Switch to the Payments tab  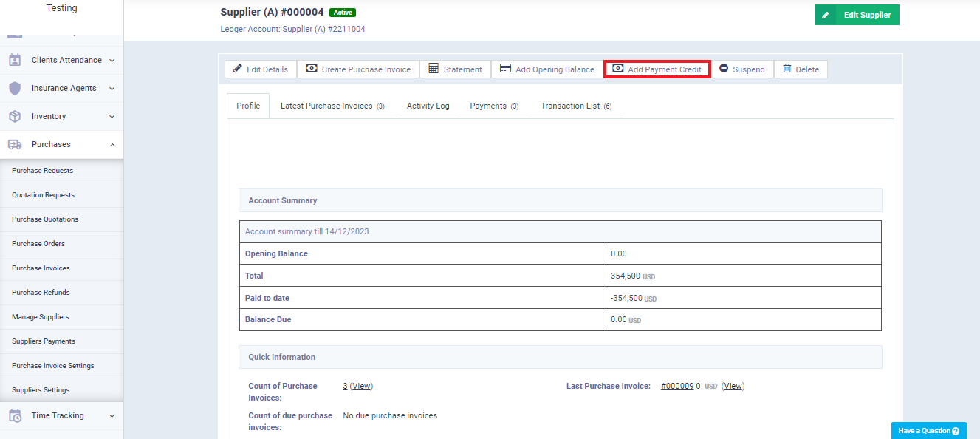494,106
